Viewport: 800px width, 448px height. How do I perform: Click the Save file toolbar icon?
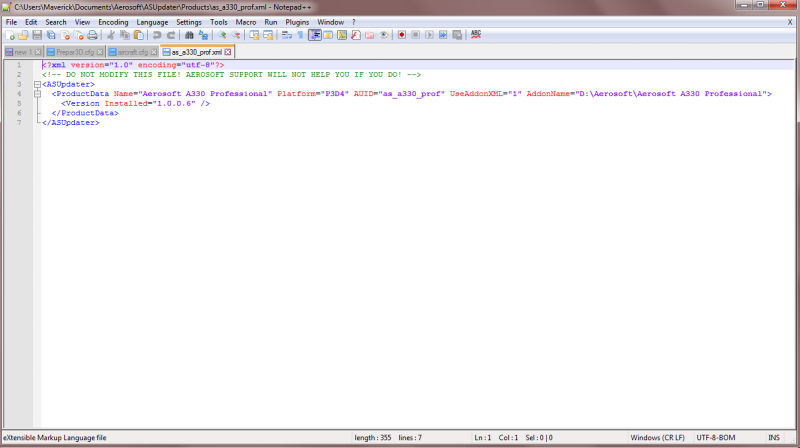[x=37, y=35]
